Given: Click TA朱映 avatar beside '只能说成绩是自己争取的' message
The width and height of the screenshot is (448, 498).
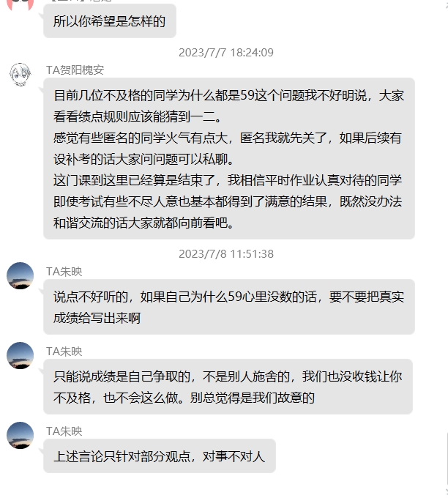Looking at the screenshot, I should [20, 355].
